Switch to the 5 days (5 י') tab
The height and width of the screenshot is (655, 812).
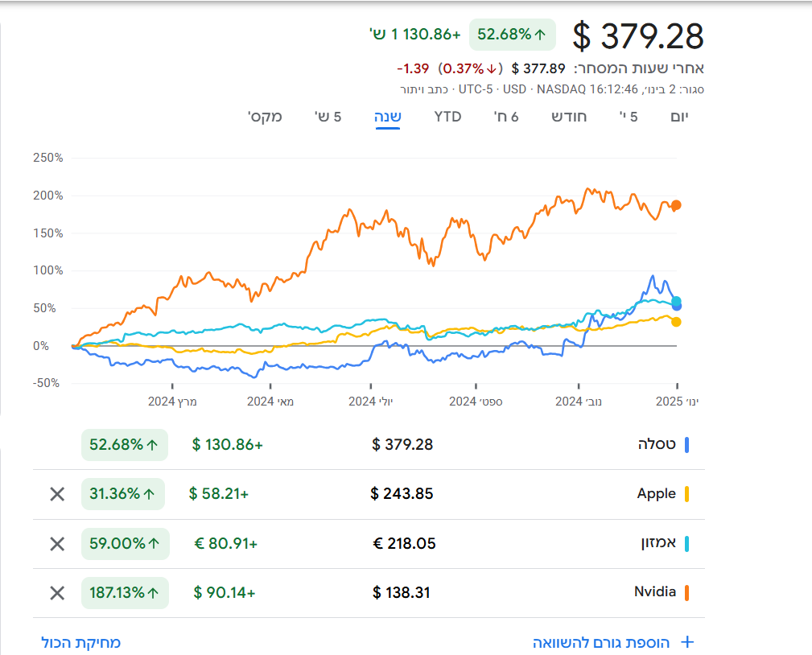(629, 117)
